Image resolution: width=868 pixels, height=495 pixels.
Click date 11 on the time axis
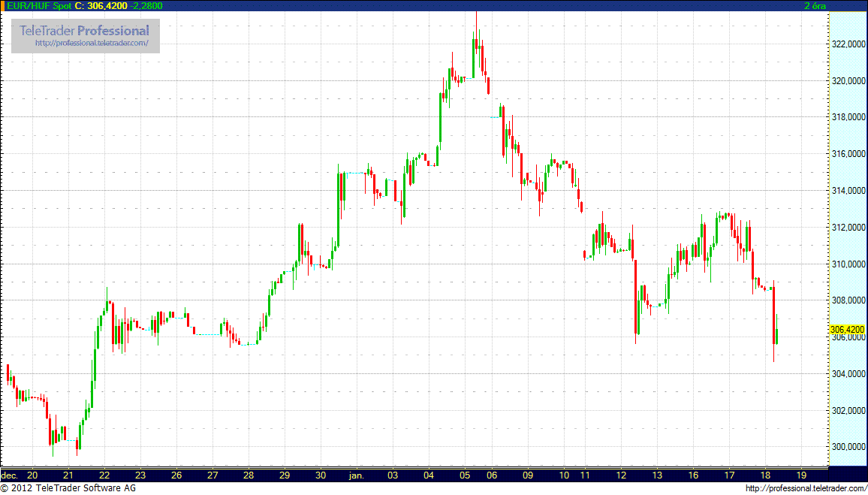click(x=585, y=475)
